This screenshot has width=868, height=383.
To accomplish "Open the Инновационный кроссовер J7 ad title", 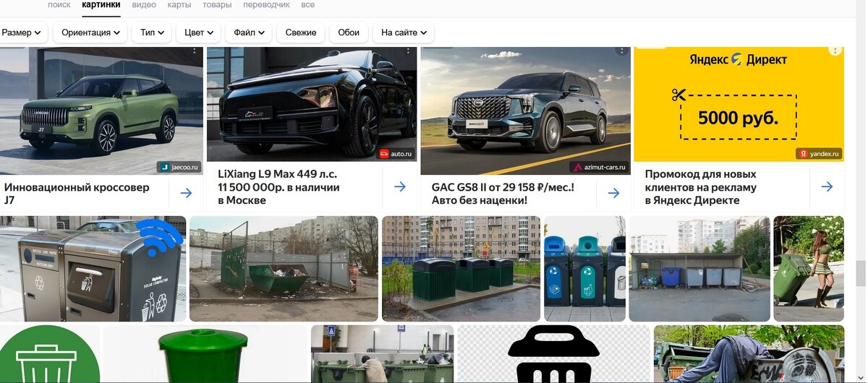I will (77, 193).
